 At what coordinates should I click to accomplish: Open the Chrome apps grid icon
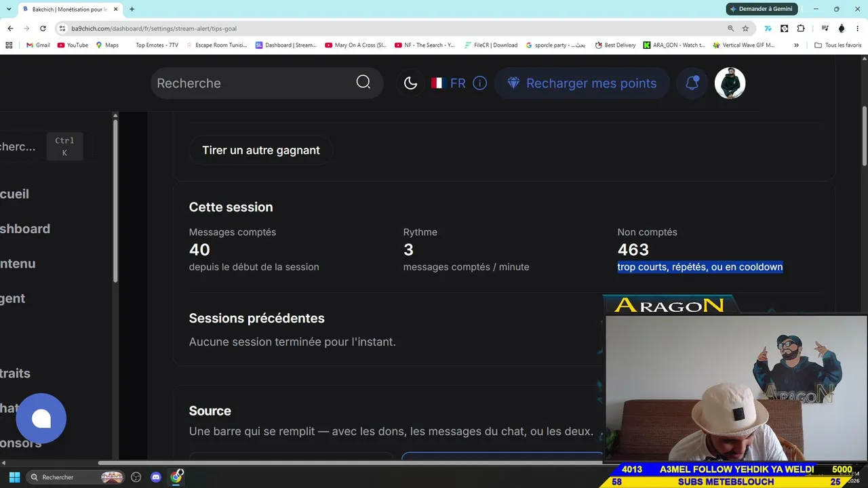coord(9,45)
